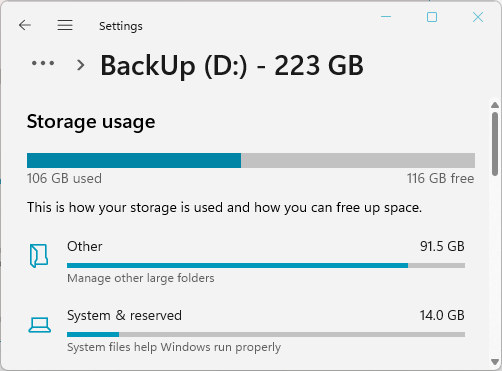Click the main storage usage bar

pyautogui.click(x=251, y=160)
